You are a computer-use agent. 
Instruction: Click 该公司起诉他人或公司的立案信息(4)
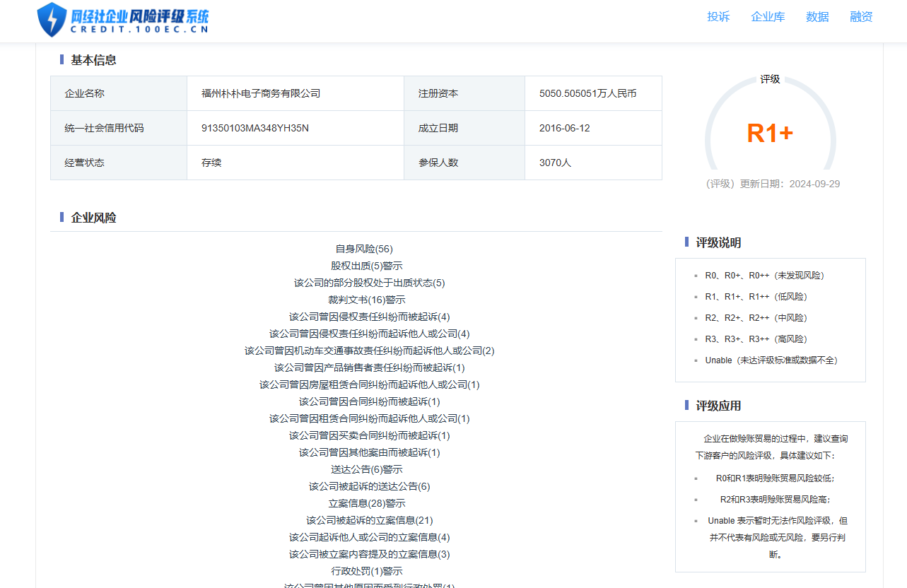pos(370,537)
